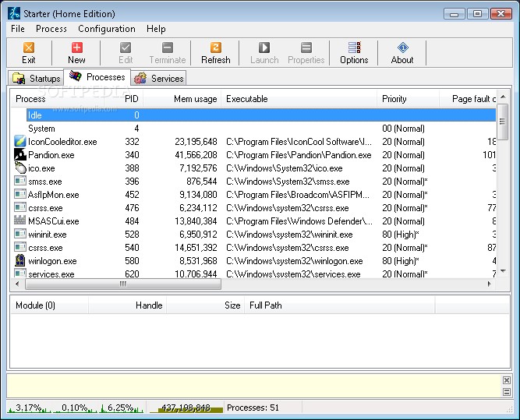Click the horizontal scrollbar right arrow

click(x=489, y=284)
